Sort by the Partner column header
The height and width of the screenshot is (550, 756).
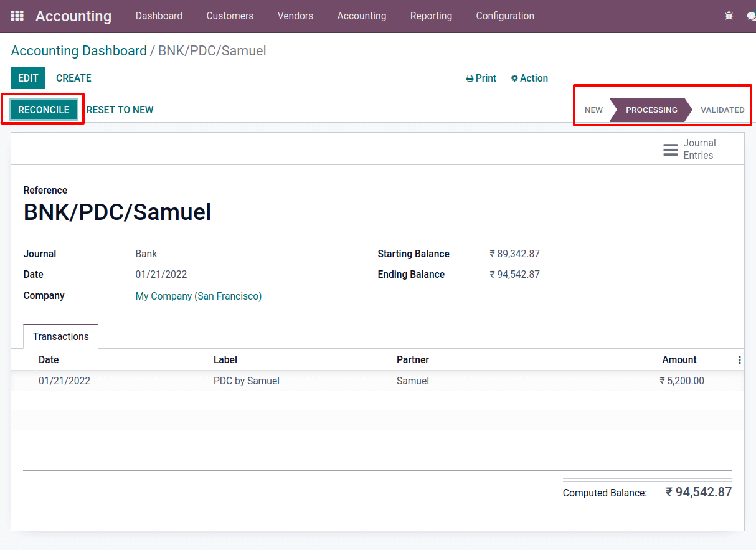click(413, 360)
